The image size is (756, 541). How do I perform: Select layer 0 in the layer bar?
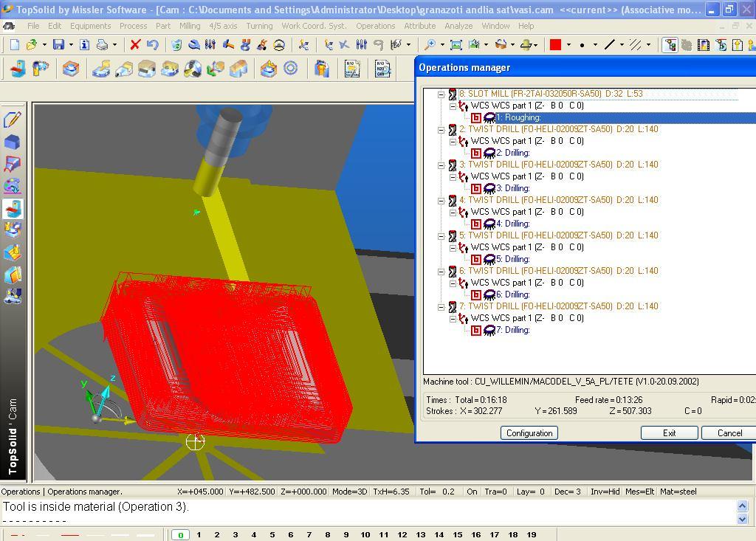click(180, 535)
